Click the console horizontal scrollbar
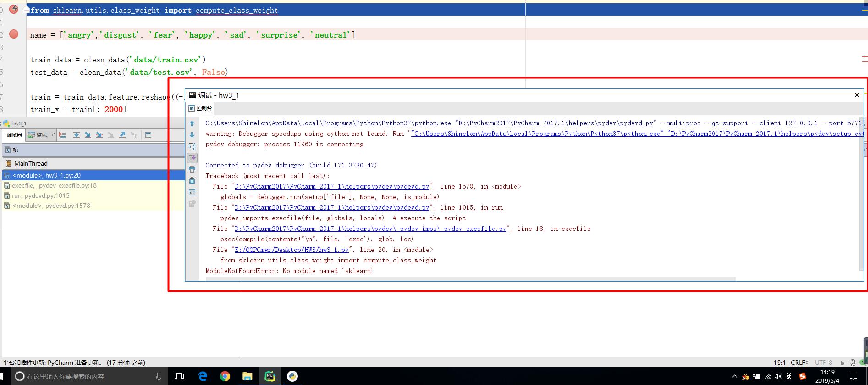This screenshot has width=868, height=385. pyautogui.click(x=471, y=279)
